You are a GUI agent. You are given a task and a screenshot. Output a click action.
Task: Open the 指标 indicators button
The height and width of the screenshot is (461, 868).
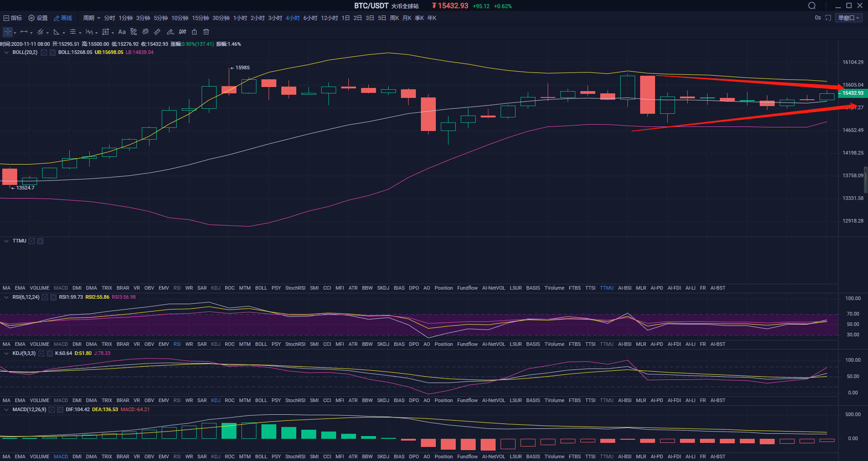[13, 18]
